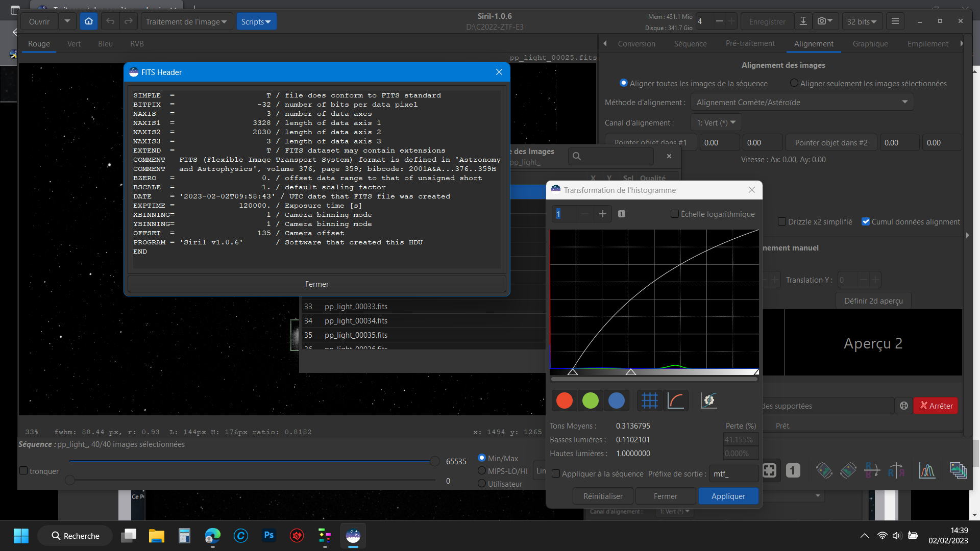The height and width of the screenshot is (551, 980).
Task: Check Appliquer à la séquence
Action: (x=556, y=474)
